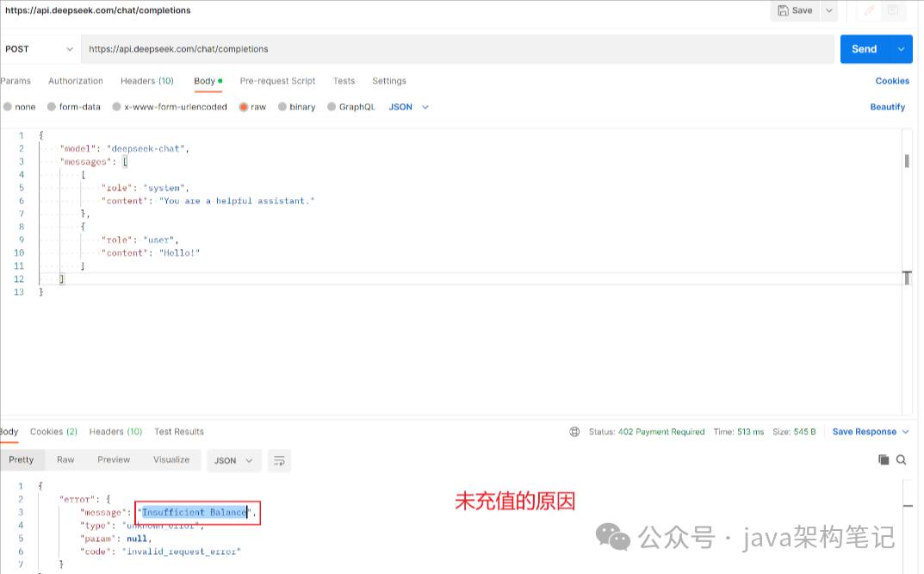Click the "Hello!" content line in the body
Image resolution: width=924 pixels, height=574 pixels.
pos(150,253)
